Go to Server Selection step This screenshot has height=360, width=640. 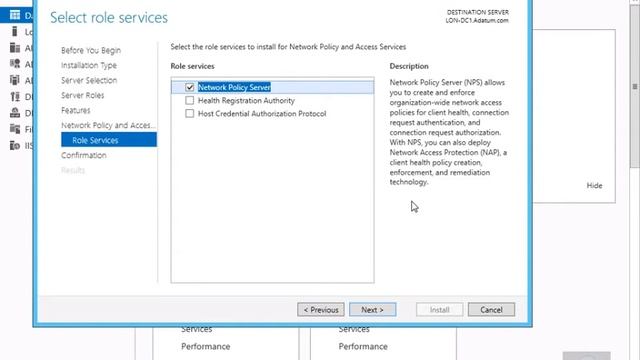[x=89, y=80]
